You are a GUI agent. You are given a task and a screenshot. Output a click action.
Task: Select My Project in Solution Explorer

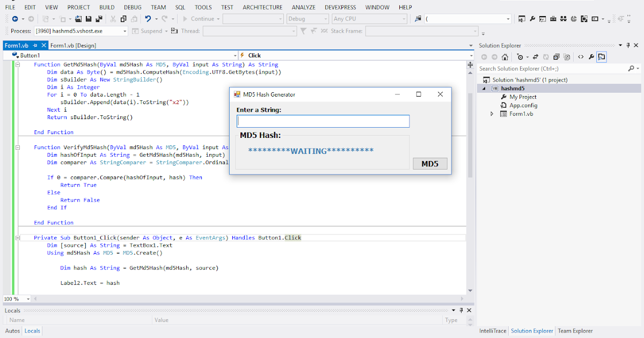tap(523, 97)
